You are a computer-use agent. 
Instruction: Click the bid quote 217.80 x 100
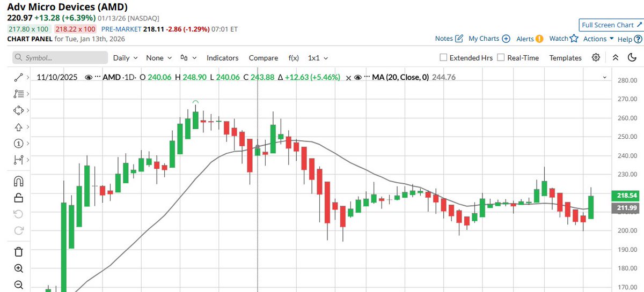(x=28, y=29)
